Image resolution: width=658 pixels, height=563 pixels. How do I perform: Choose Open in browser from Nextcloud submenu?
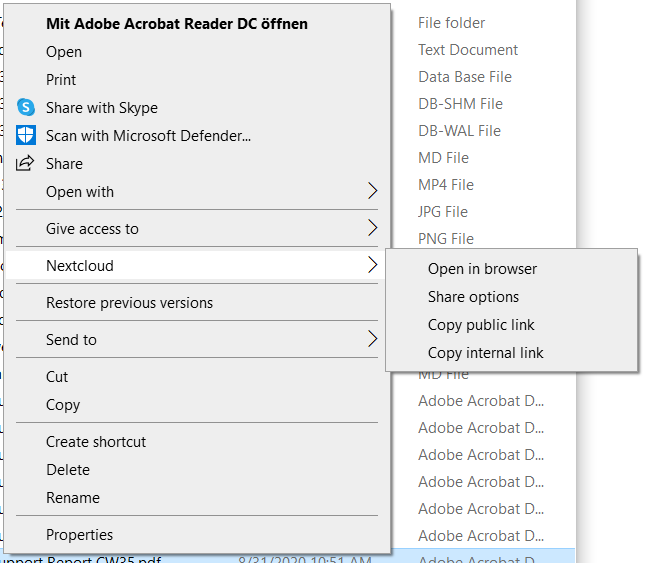(x=482, y=269)
